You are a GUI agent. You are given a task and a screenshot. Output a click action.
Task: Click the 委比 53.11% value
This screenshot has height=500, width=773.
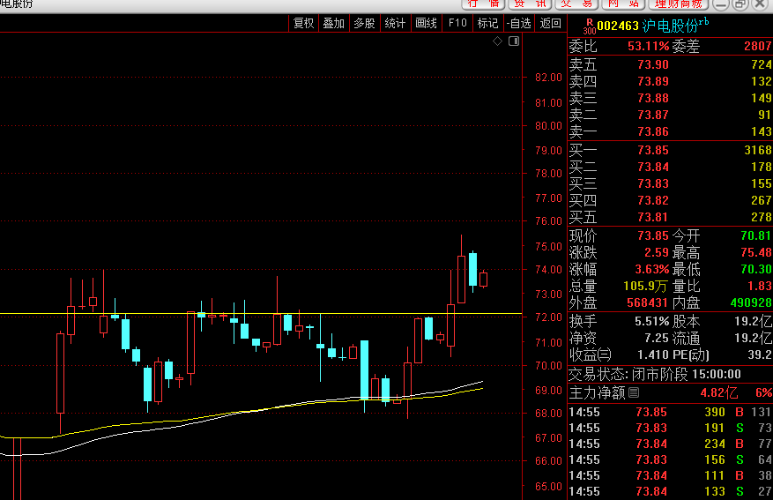tap(649, 46)
